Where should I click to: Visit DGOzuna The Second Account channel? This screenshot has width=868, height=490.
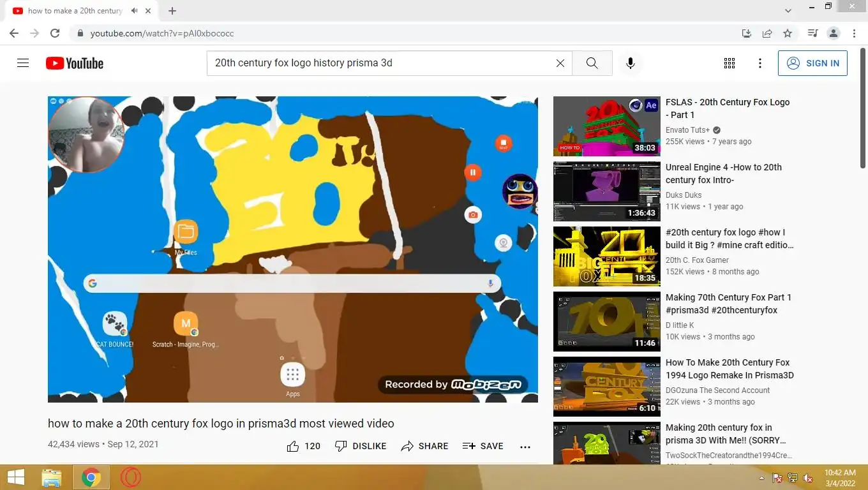click(x=717, y=390)
